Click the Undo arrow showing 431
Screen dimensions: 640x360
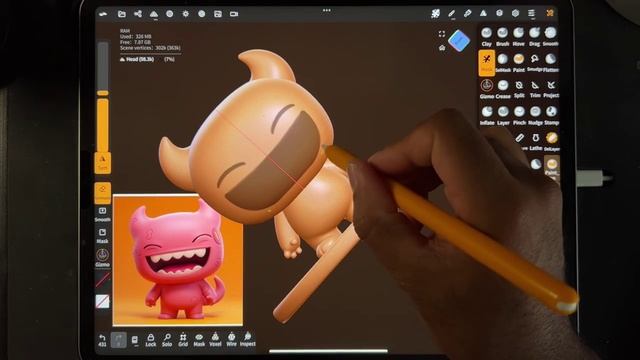pyautogui.click(x=102, y=340)
